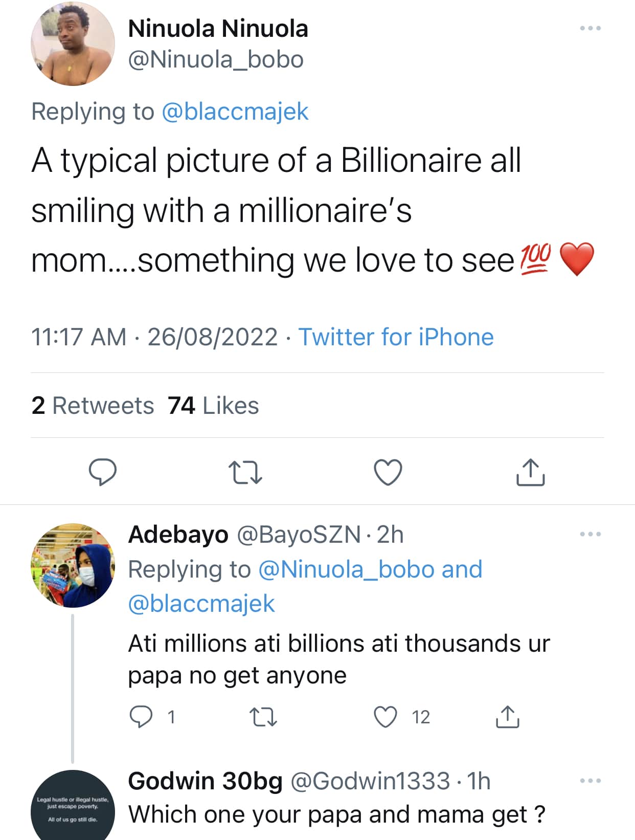
Task: Reply to Ninuola's main tweet
Action: 103,472
